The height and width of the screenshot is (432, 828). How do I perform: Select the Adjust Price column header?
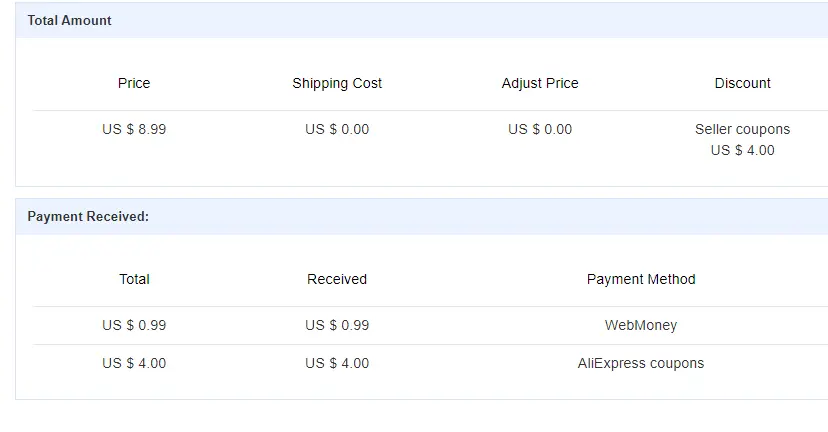pyautogui.click(x=540, y=83)
